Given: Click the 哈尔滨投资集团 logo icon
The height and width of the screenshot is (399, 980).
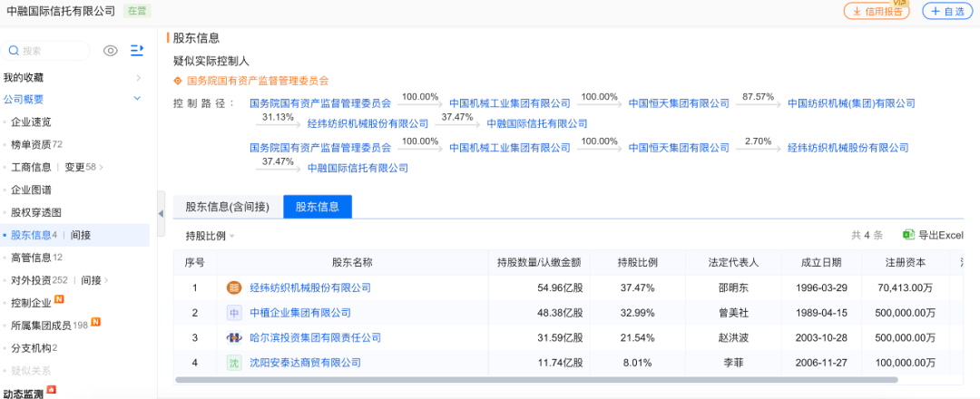Looking at the screenshot, I should (234, 338).
